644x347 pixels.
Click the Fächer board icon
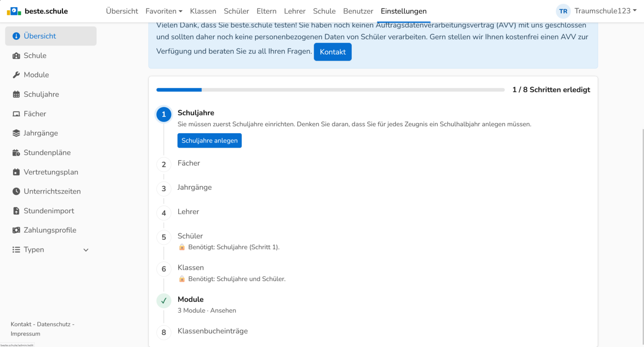tap(16, 114)
